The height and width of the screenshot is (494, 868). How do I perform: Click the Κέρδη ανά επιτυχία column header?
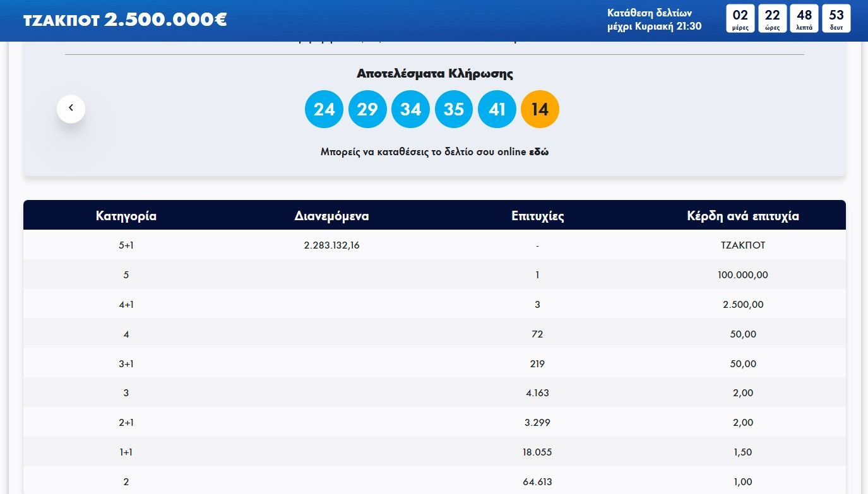point(743,216)
